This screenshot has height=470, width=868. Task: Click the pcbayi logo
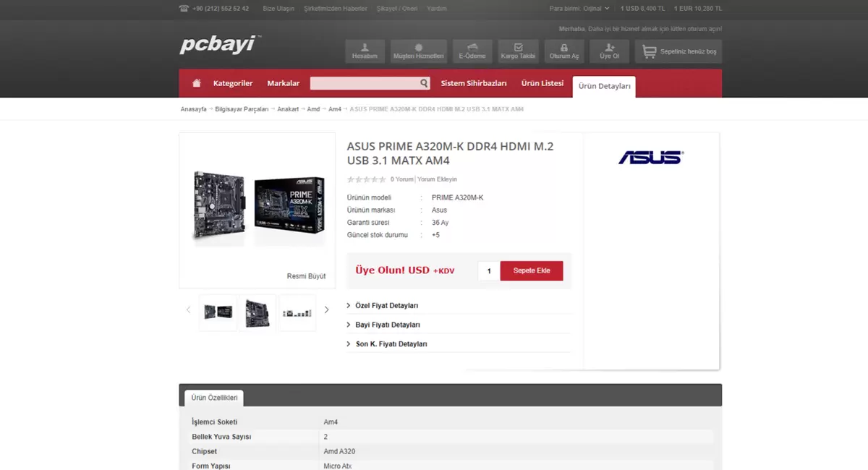click(220, 44)
